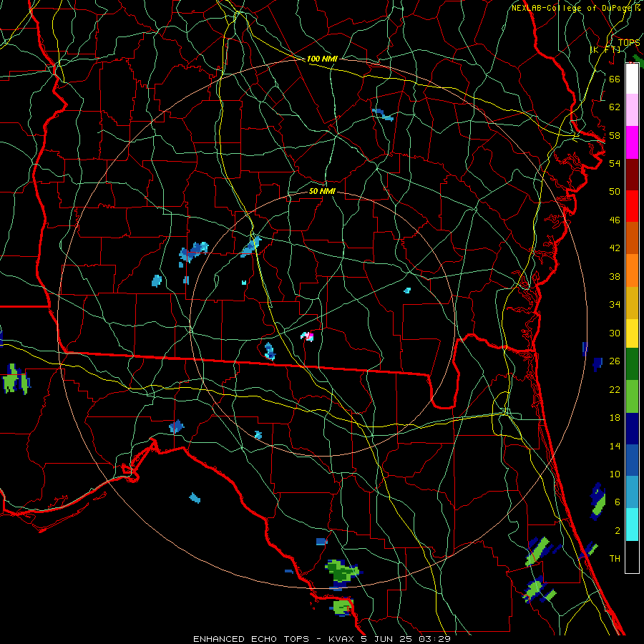Click the 38 legend value
644x644 pixels.
(615, 276)
